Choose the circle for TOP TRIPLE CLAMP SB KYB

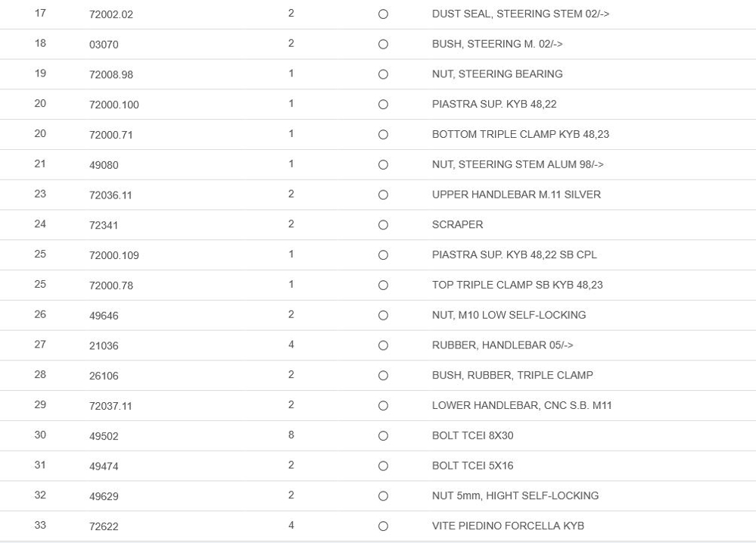click(x=383, y=286)
